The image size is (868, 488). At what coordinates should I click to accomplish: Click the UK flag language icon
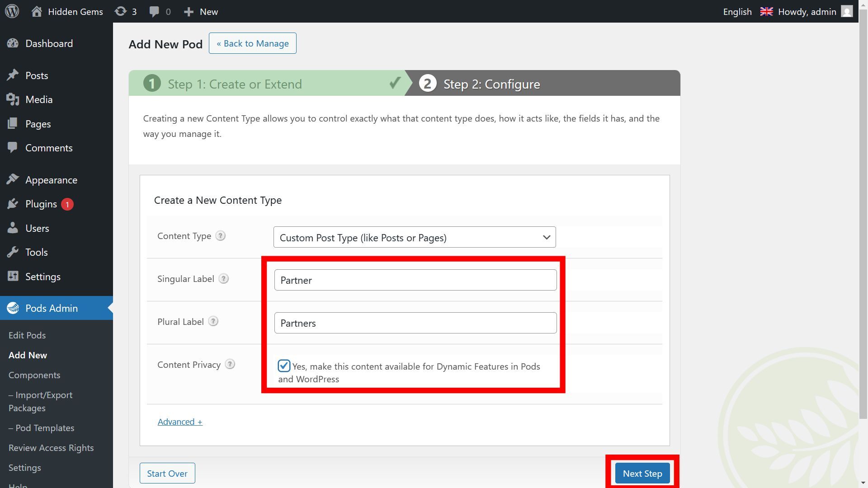[x=766, y=11]
